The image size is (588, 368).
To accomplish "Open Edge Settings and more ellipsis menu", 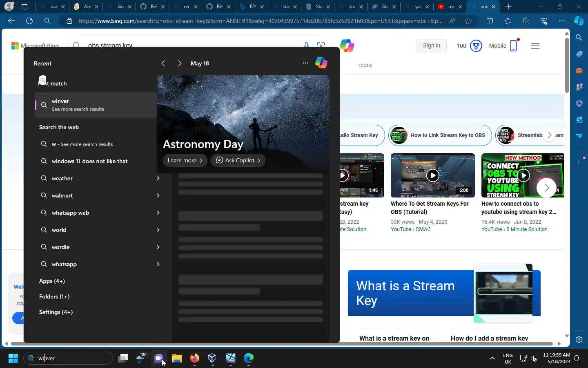I will [x=562, y=21].
